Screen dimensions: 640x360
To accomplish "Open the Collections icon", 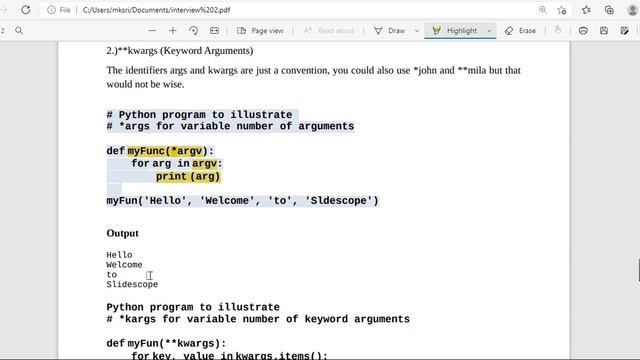I will tap(609, 10).
